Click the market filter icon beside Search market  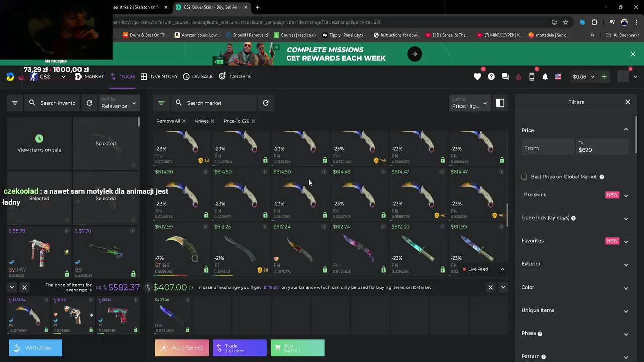coord(161,103)
